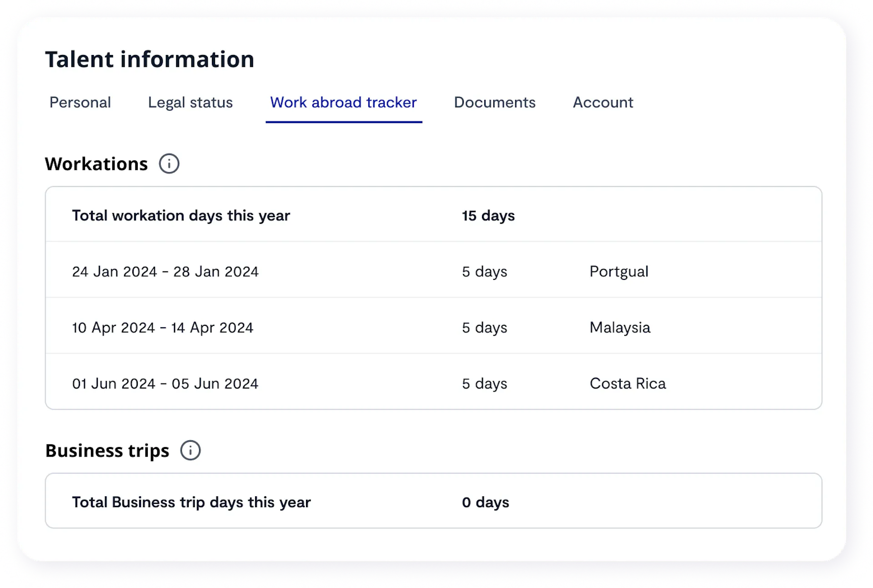Image resolution: width=873 pixels, height=588 pixels.
Task: Click the 15 days total value
Action: click(x=488, y=216)
